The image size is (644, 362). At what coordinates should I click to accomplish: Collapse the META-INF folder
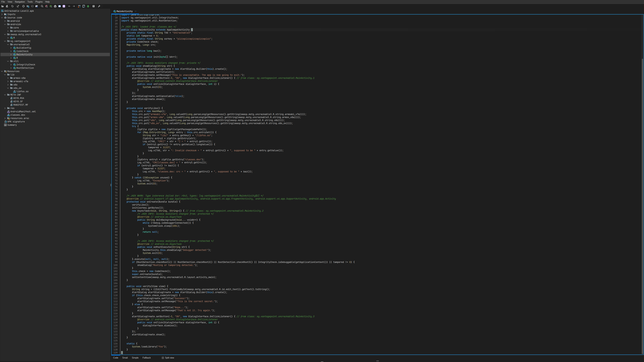5,95
